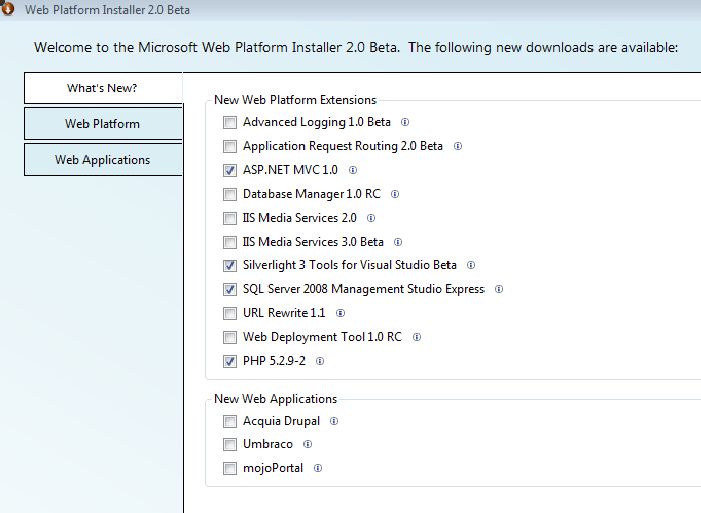Click info icon beside PHP 5.2.9-2
The height and width of the screenshot is (513, 701).
320,361
